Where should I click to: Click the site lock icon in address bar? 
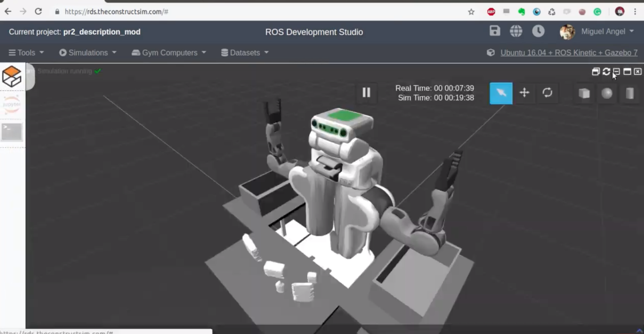coord(57,12)
